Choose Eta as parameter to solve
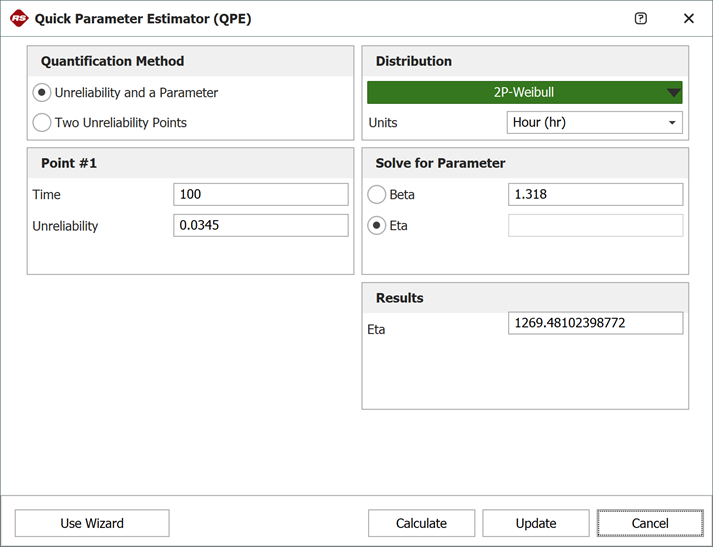The image size is (713, 547). click(x=377, y=225)
